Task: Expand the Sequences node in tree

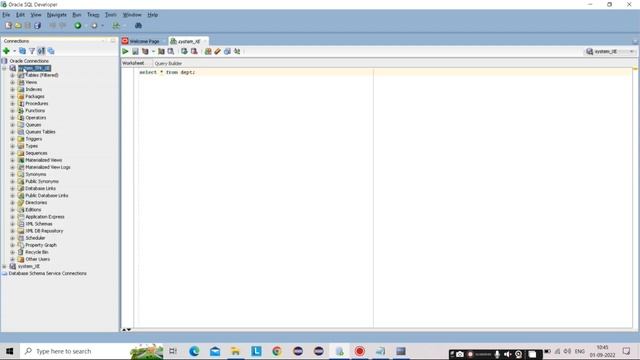Action: (12, 153)
